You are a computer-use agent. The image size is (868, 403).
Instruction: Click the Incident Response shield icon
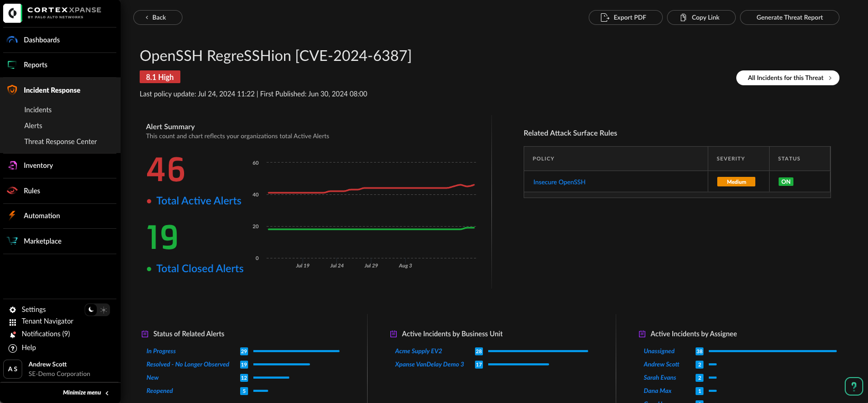(12, 90)
